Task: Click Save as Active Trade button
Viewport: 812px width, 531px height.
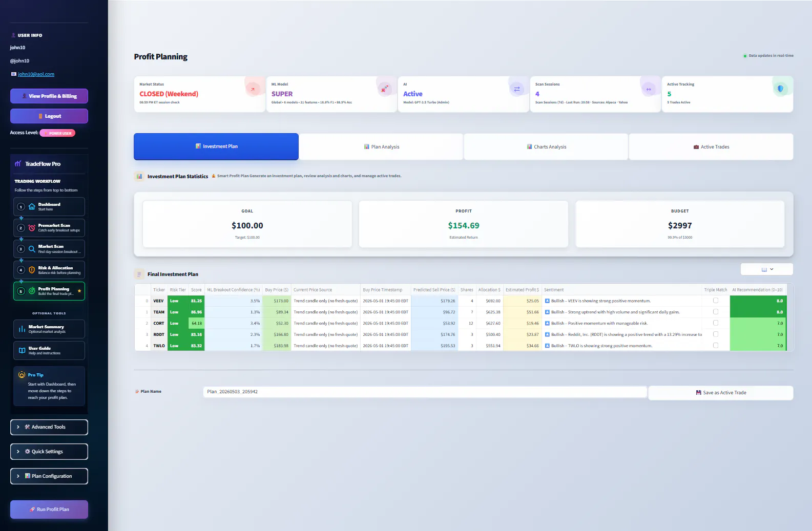Action: 721,393
